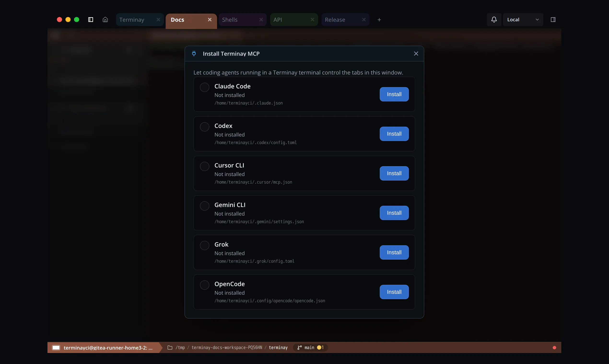
Task: Click the /home/terminayci/.claude.json path
Action: [248, 103]
